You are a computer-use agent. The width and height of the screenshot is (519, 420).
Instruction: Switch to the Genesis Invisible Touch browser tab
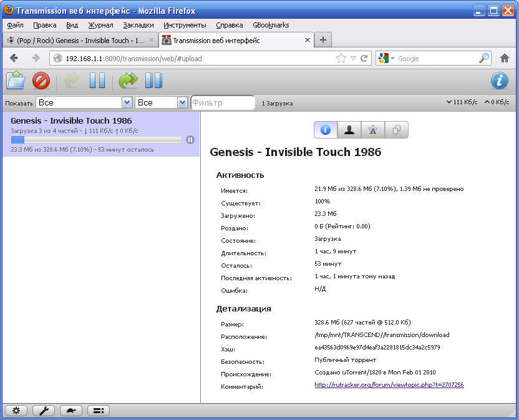[x=80, y=41]
